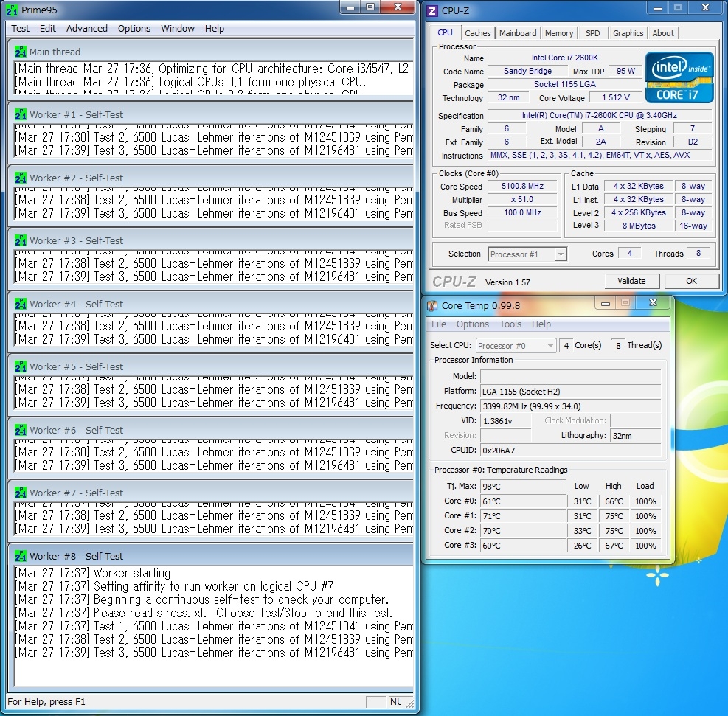Click the Tj. Max value 98°C
728x716 pixels.
523,486
